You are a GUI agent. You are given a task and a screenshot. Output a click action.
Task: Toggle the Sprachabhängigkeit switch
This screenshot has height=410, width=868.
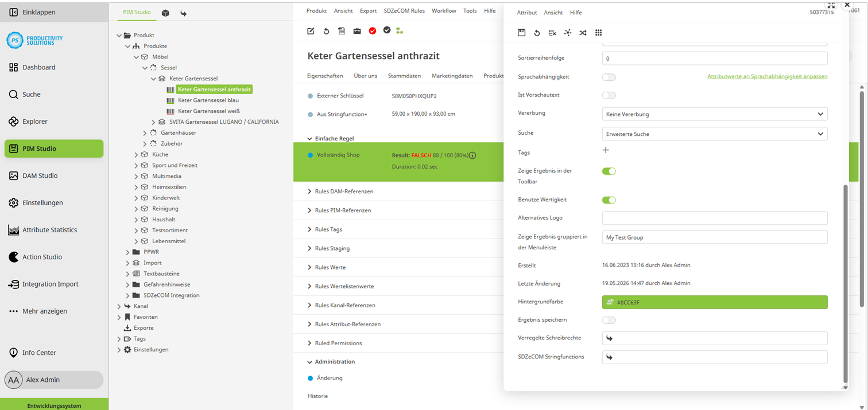pyautogui.click(x=609, y=77)
